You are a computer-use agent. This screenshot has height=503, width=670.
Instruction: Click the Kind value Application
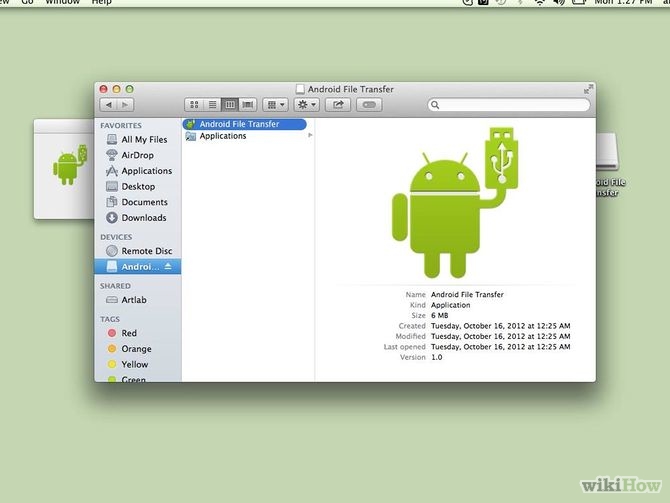[x=450, y=305]
